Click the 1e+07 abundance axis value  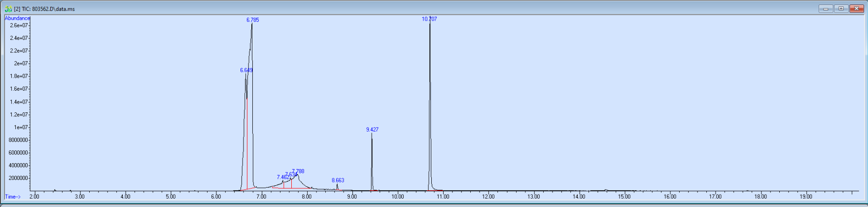click(x=21, y=127)
